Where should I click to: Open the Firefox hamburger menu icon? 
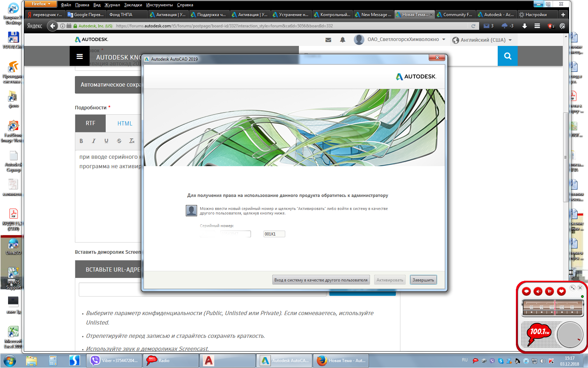pos(537,26)
